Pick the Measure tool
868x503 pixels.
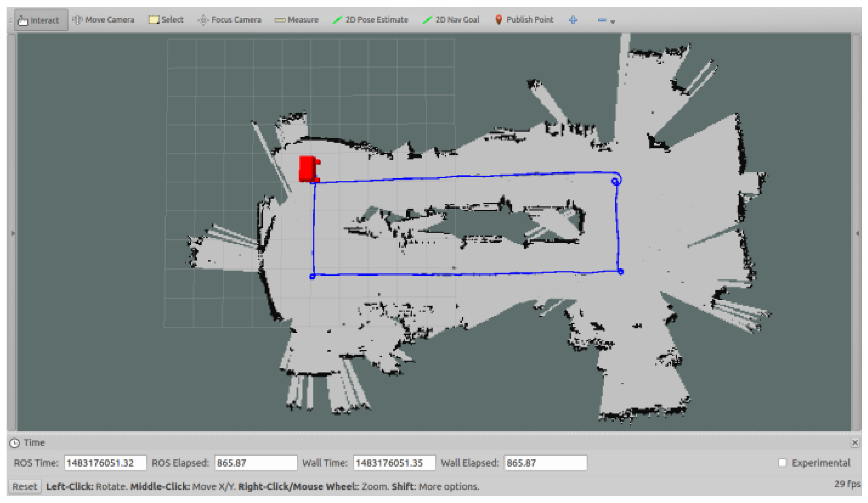(297, 20)
